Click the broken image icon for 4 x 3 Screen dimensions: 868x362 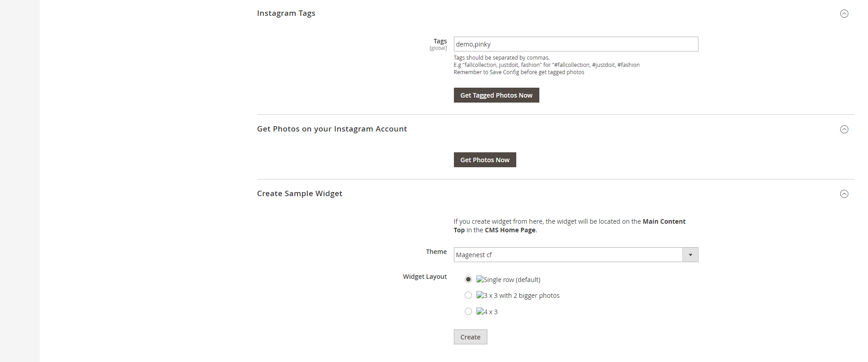[480, 311]
